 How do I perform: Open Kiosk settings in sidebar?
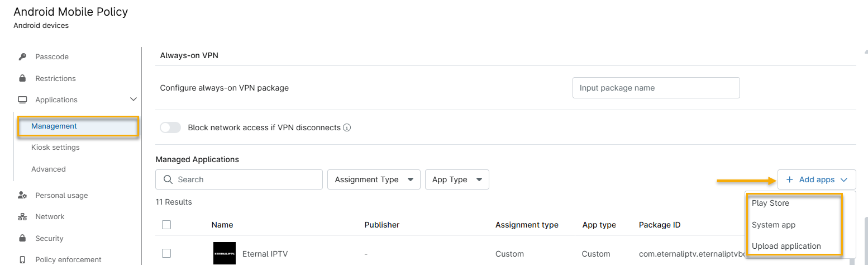click(x=55, y=148)
